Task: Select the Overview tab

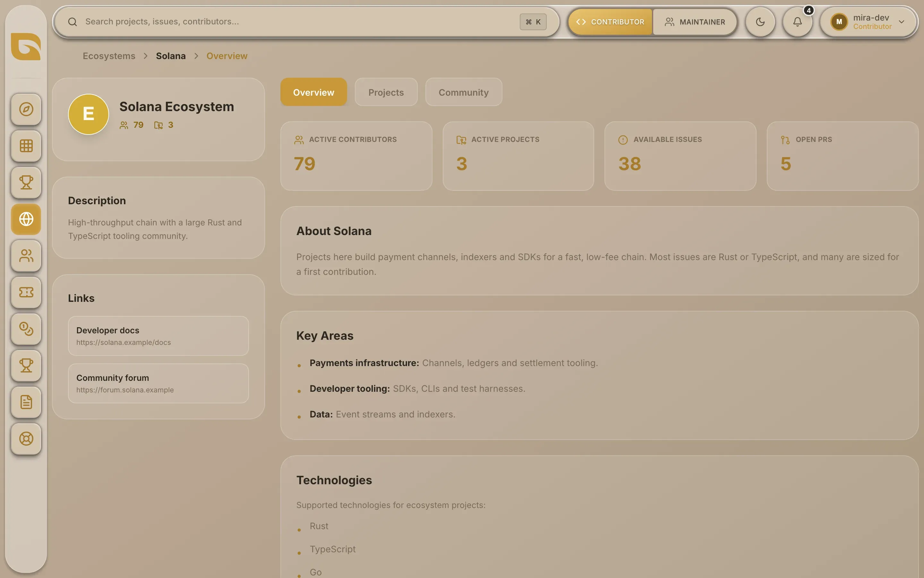Action: point(313,92)
